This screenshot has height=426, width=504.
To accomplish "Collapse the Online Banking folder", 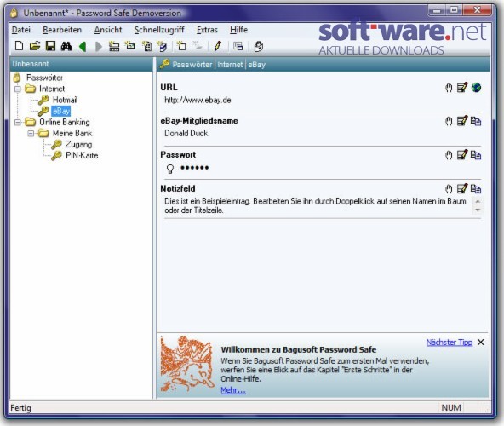I will [x=18, y=122].
